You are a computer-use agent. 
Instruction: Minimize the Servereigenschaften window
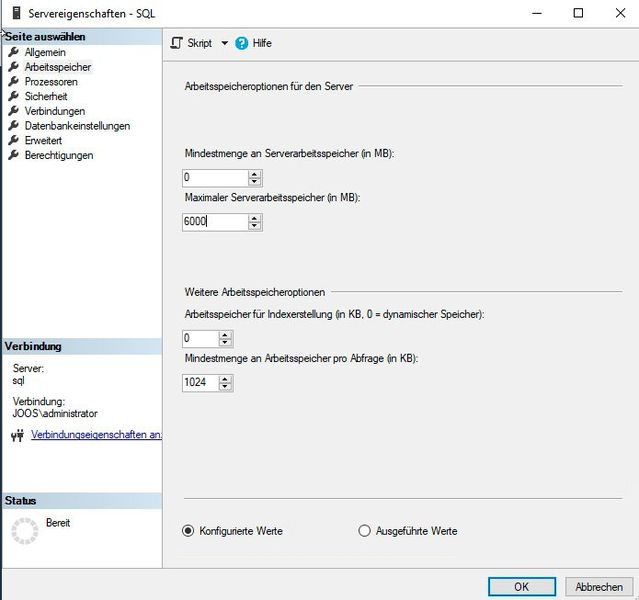537,13
